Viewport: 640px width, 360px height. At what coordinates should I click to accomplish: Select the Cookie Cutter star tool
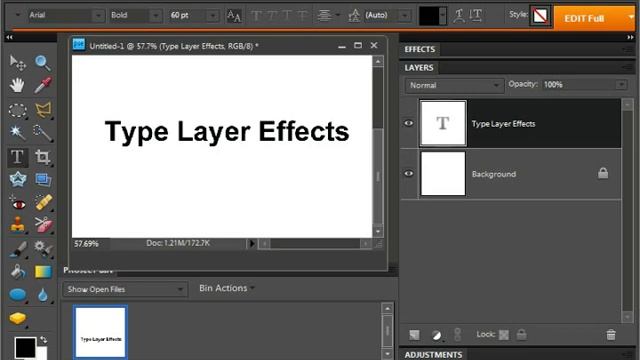[18, 180]
